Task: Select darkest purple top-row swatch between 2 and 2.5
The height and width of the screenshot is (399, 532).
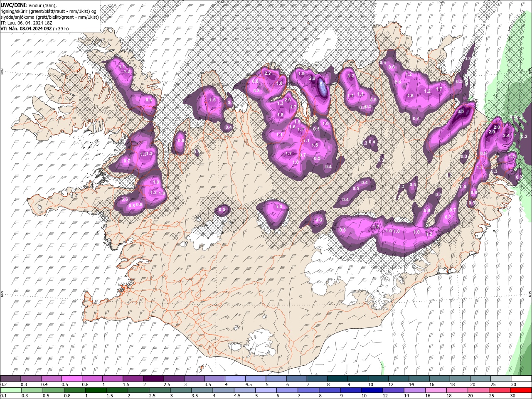Action: tap(153, 379)
